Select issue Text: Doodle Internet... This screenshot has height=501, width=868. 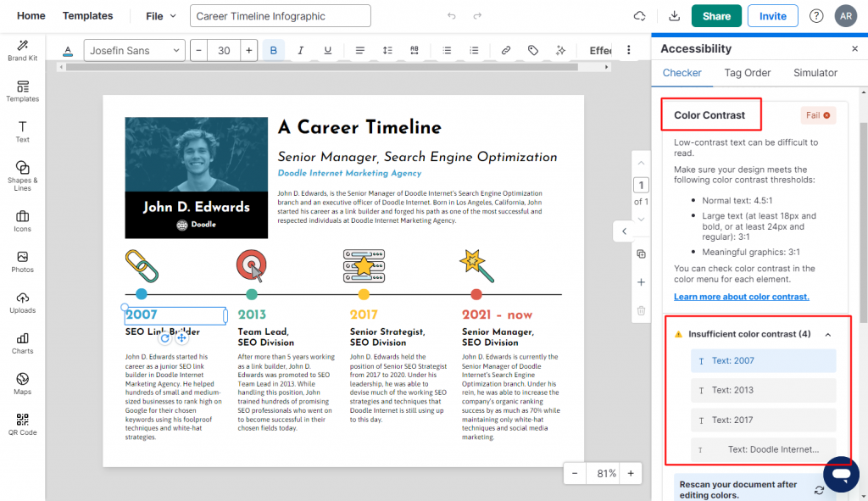pyautogui.click(x=764, y=449)
